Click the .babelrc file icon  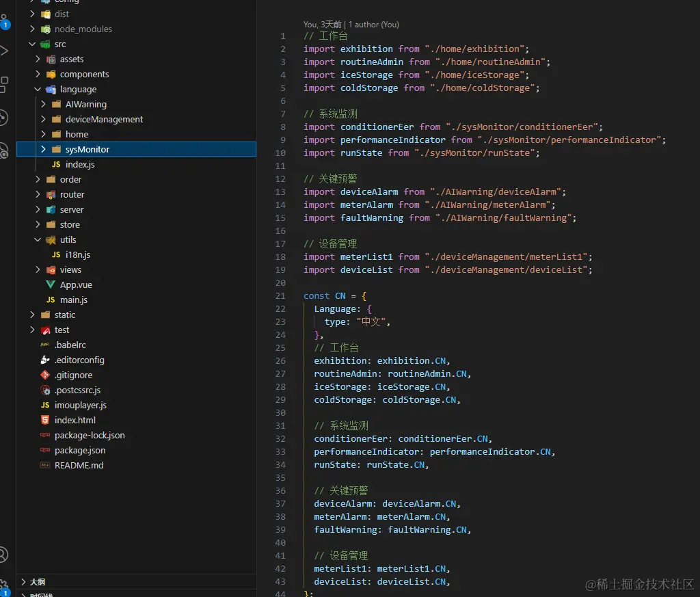pos(45,345)
